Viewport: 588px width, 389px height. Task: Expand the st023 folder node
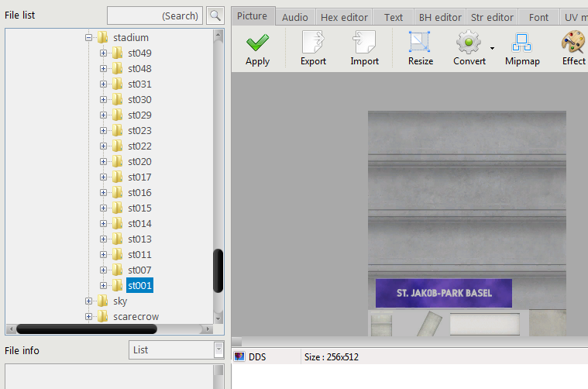tap(103, 130)
